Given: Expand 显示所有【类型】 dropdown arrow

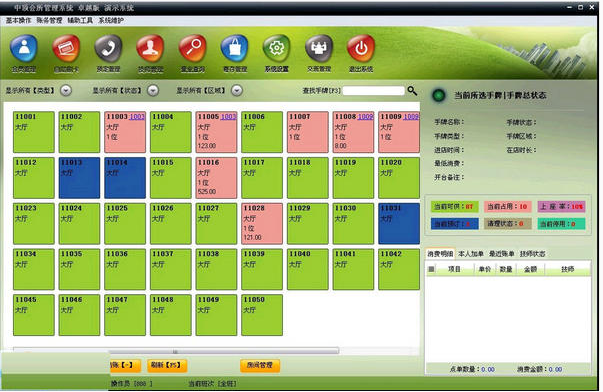Looking at the screenshot, I should (x=66, y=90).
